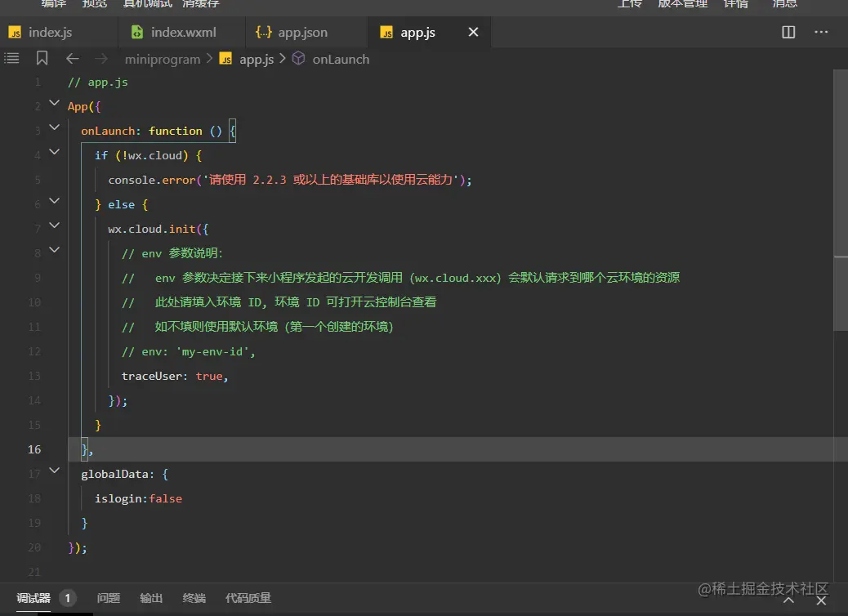Viewport: 848px width, 616px height.
Task: Click the onLaunch cube symbol icon
Action: pyautogui.click(x=298, y=58)
